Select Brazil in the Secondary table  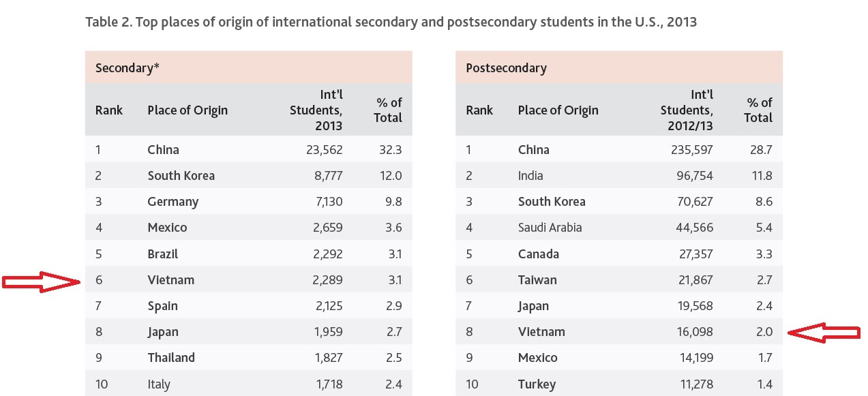point(163,254)
